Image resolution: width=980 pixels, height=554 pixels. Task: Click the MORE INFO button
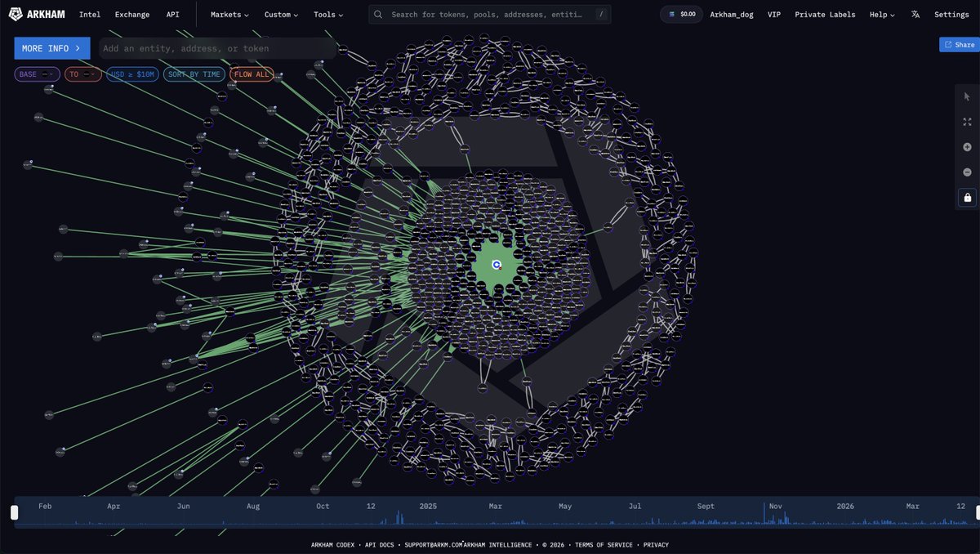pos(52,48)
